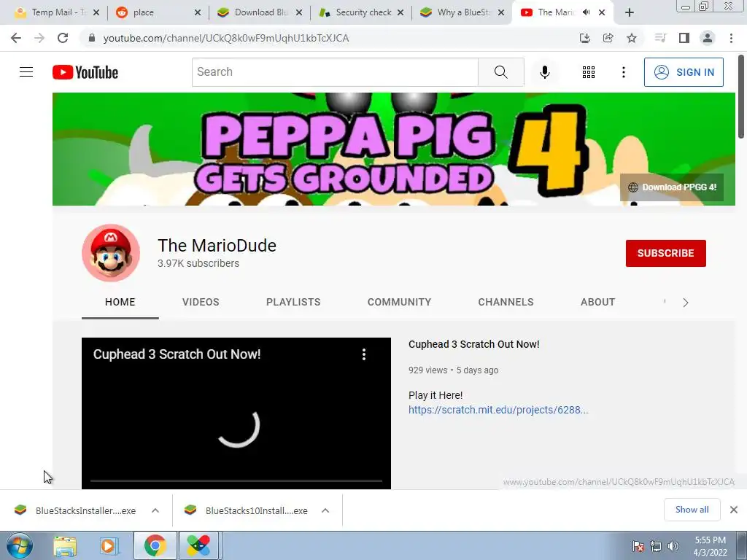Click the SIGN IN button
This screenshot has height=560, width=747.
pos(684,72)
